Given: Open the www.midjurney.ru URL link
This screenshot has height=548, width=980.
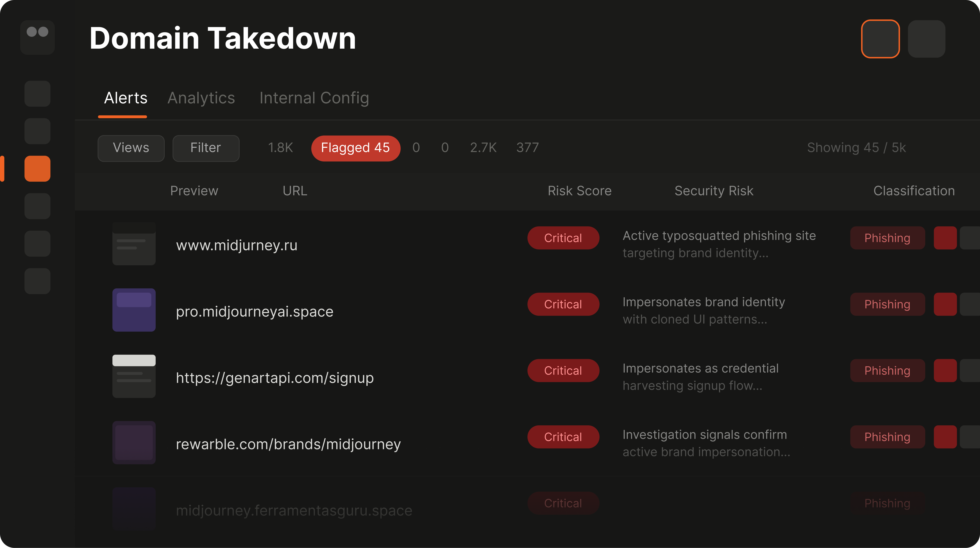Looking at the screenshot, I should click(236, 246).
